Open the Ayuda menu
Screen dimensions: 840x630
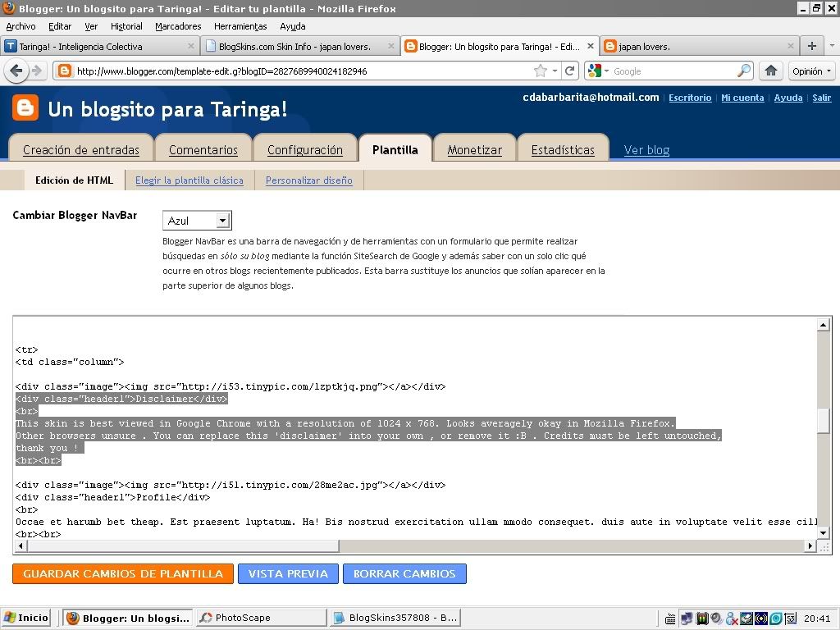293,26
